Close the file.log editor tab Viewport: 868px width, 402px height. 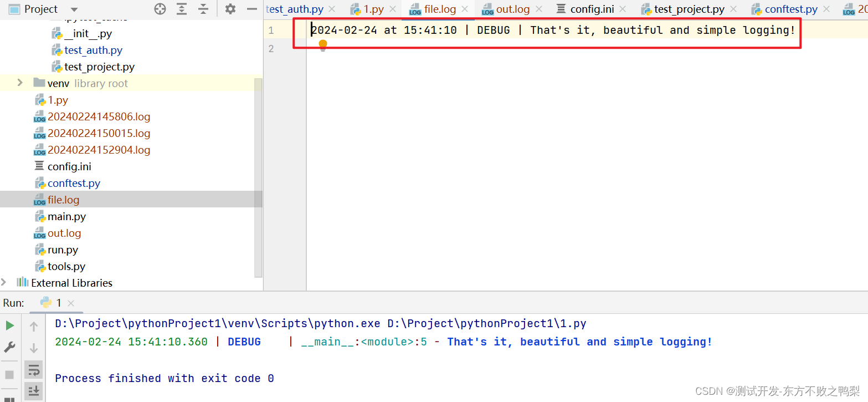(x=465, y=9)
